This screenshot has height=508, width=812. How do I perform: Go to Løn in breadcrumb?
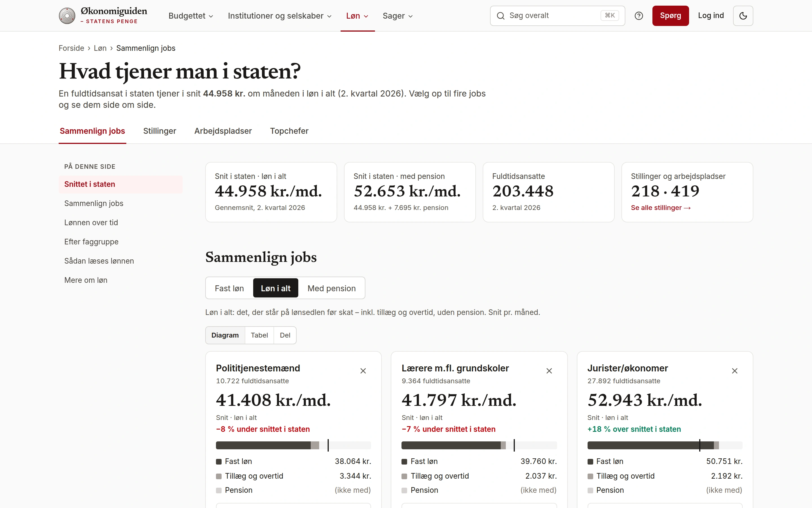point(100,48)
